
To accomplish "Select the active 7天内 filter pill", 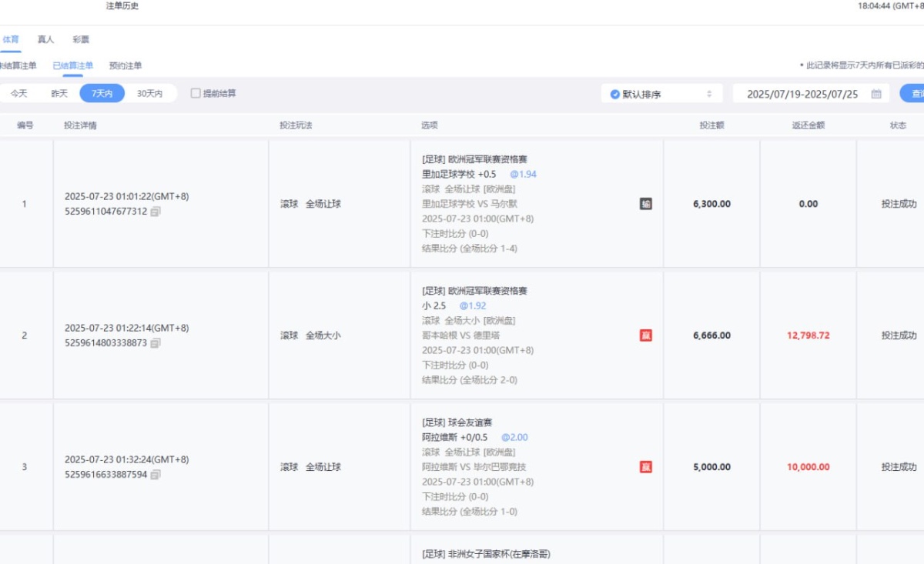I will pos(102,94).
